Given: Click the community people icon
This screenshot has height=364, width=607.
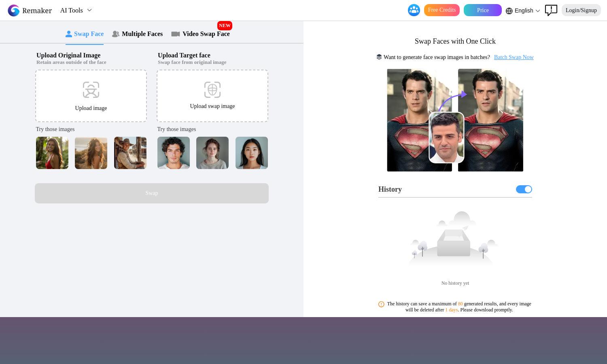Looking at the screenshot, I should pyautogui.click(x=414, y=10).
